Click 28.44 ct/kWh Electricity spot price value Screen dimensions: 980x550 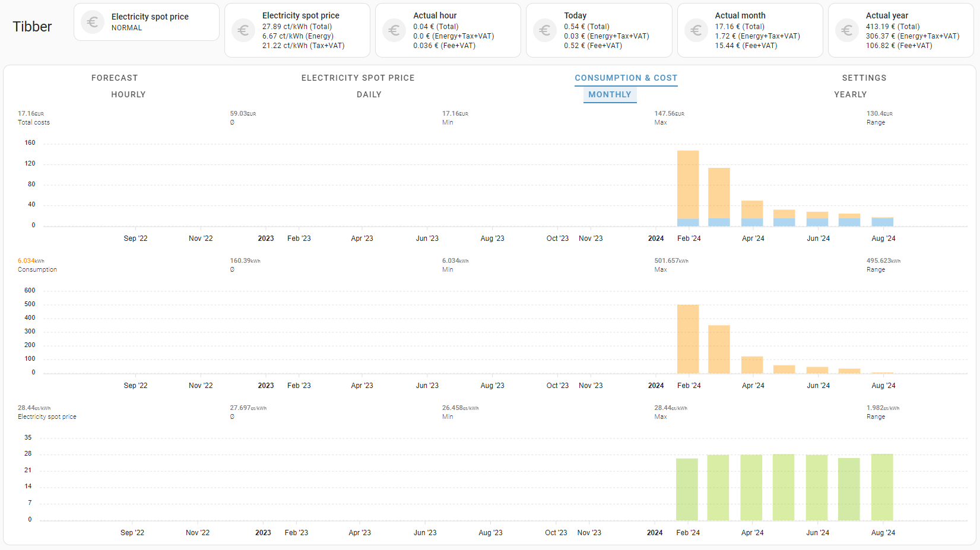pyautogui.click(x=34, y=408)
